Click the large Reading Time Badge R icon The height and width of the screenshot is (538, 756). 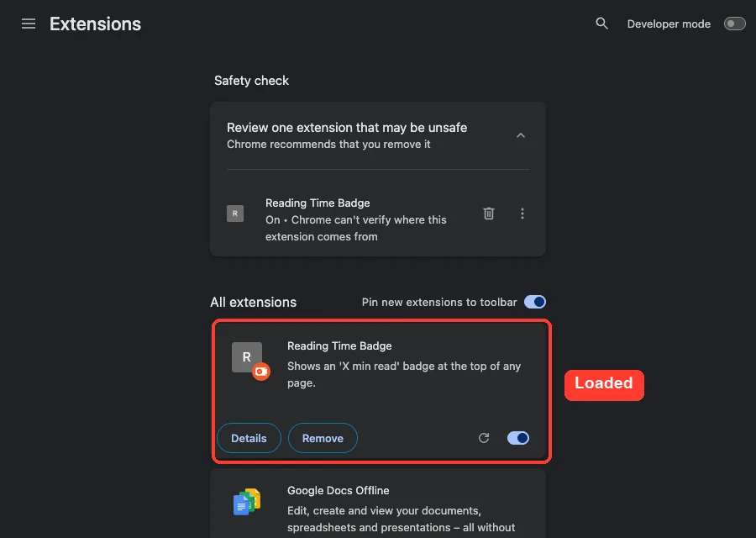[246, 357]
